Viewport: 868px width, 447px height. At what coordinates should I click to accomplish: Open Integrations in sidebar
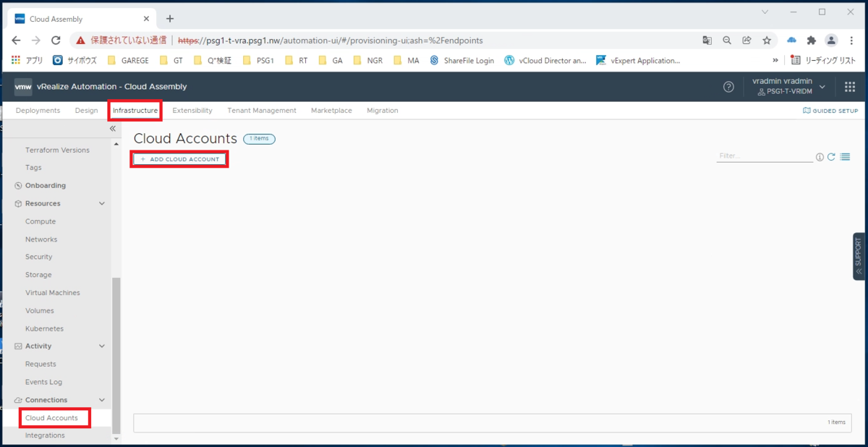(x=45, y=435)
